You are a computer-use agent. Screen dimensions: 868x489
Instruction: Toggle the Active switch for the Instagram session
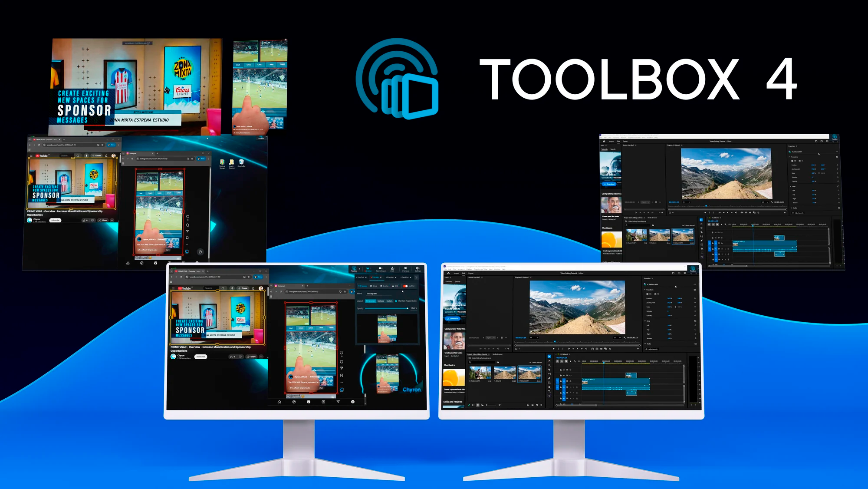tap(405, 286)
